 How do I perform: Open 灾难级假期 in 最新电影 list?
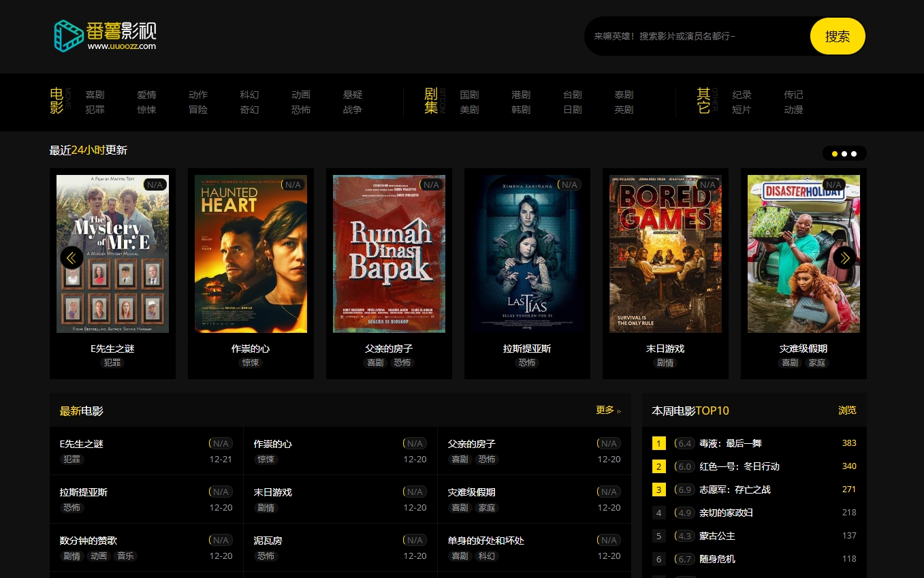pyautogui.click(x=471, y=492)
